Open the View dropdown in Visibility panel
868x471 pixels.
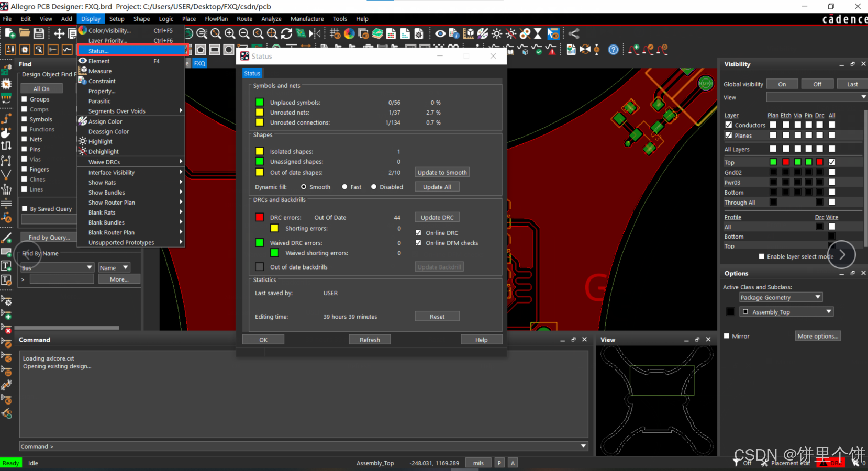[x=817, y=97]
